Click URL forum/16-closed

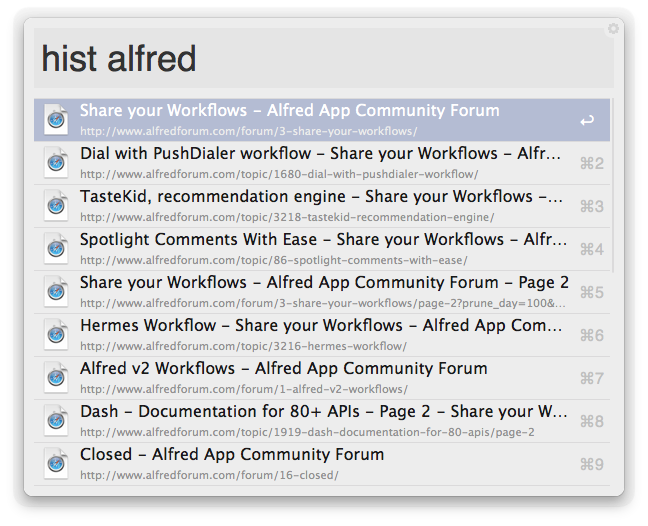210,475
